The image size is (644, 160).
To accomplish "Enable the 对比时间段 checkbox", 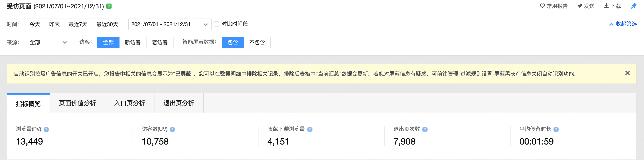I will click(x=216, y=24).
